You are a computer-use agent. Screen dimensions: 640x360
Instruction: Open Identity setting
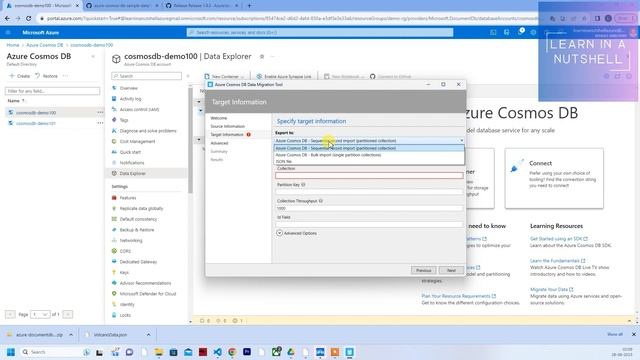point(127,304)
